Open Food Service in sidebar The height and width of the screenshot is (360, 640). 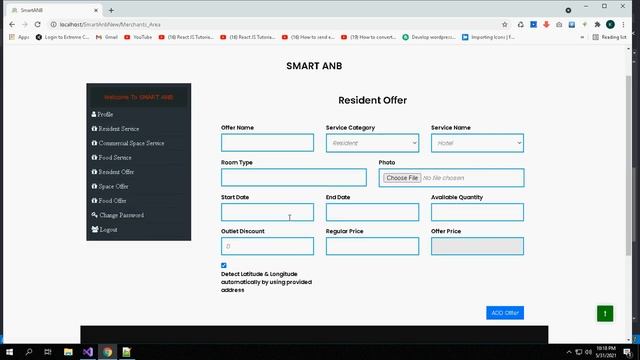(111, 158)
